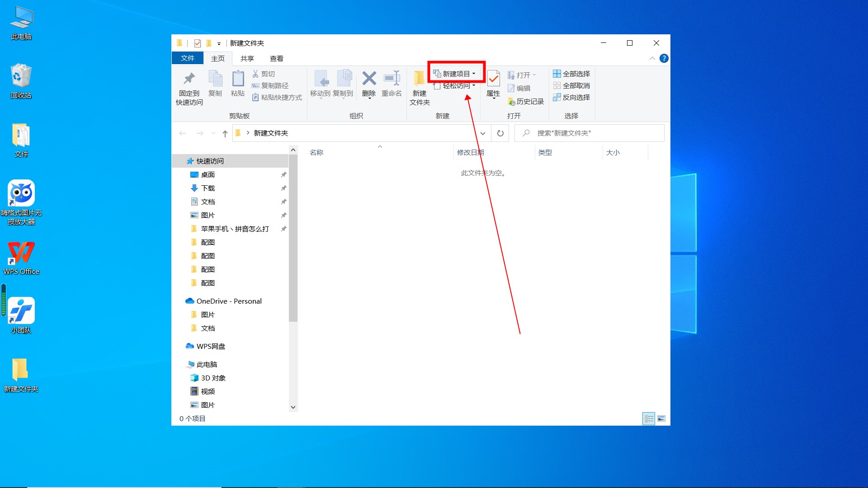Image resolution: width=868 pixels, height=488 pixels.
Task: Click the Delete red X icon
Action: (369, 78)
